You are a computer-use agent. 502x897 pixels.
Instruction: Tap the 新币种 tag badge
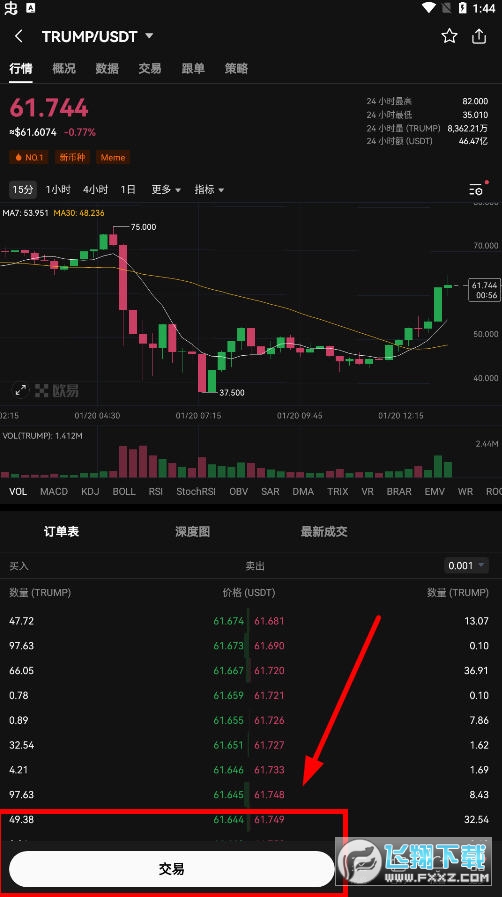tap(72, 157)
